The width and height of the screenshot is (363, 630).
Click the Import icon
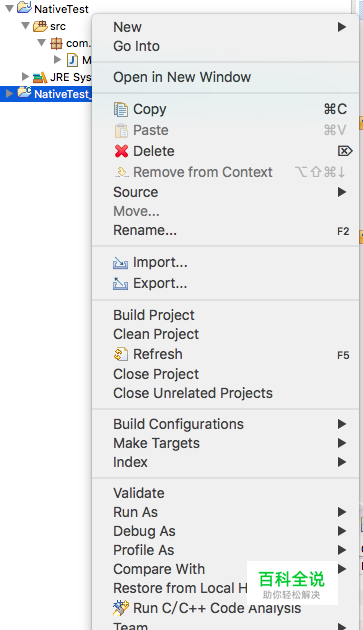pos(121,263)
